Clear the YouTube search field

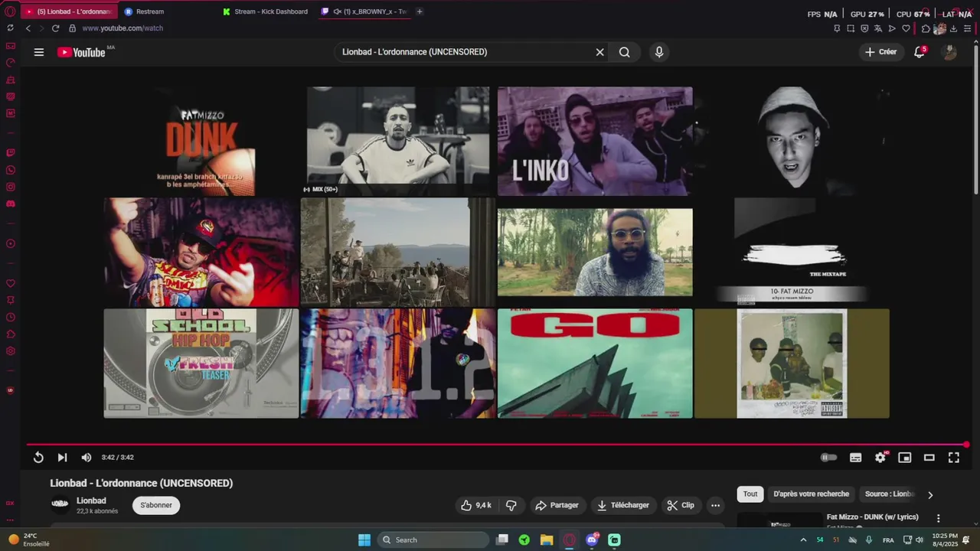pyautogui.click(x=600, y=52)
